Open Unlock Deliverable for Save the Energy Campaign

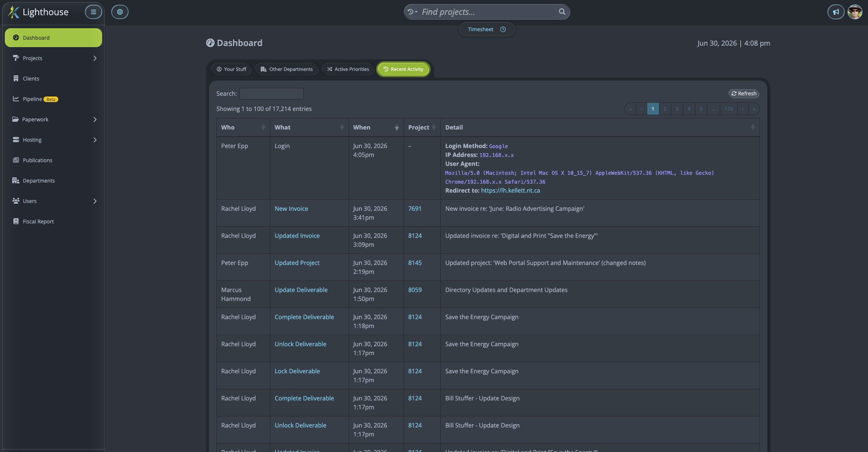point(300,344)
